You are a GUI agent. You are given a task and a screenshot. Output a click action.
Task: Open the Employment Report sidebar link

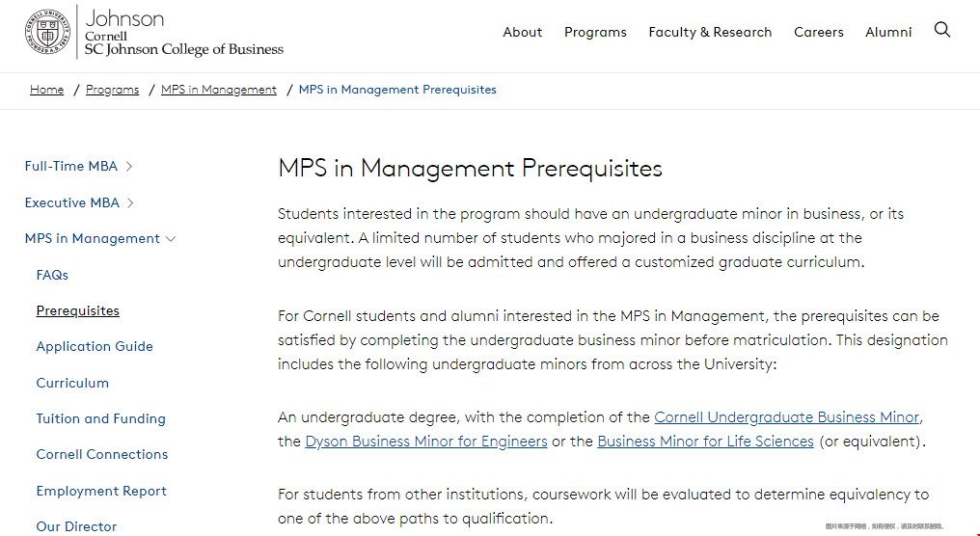point(101,491)
